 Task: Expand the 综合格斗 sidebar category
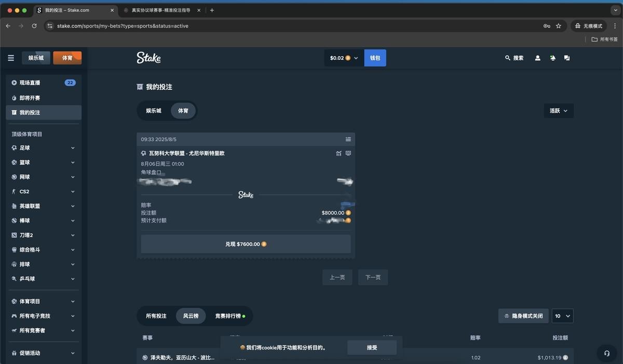(44, 249)
